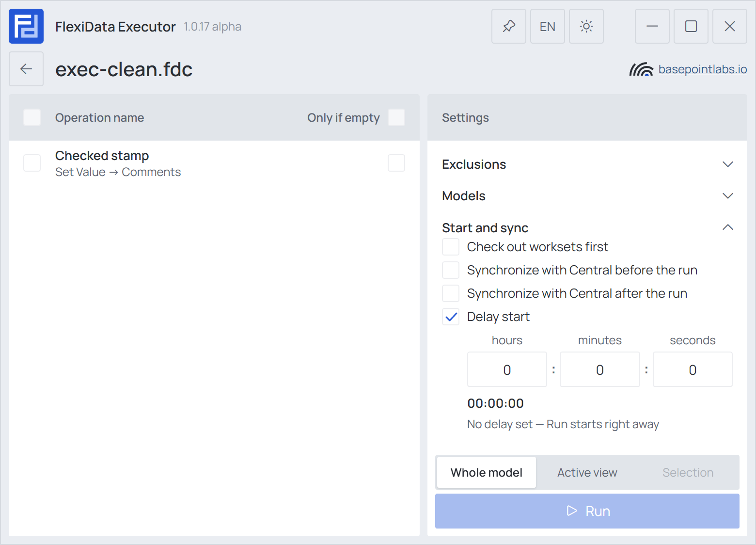
Task: Focus the seconds input field
Action: coord(693,369)
